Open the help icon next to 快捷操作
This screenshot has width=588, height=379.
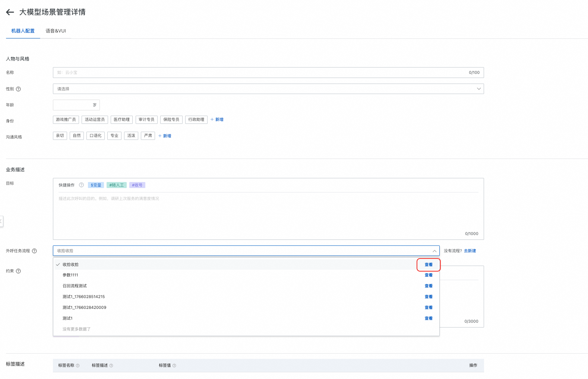point(81,185)
